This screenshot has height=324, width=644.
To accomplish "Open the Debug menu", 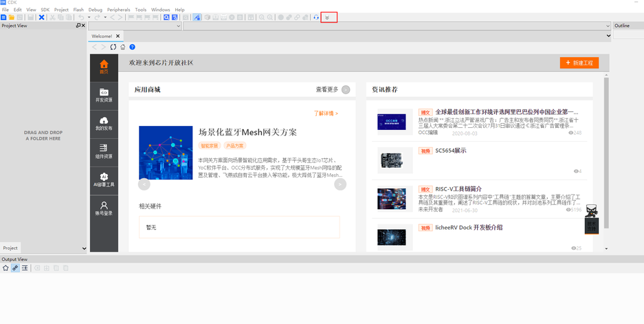I will tap(96, 10).
